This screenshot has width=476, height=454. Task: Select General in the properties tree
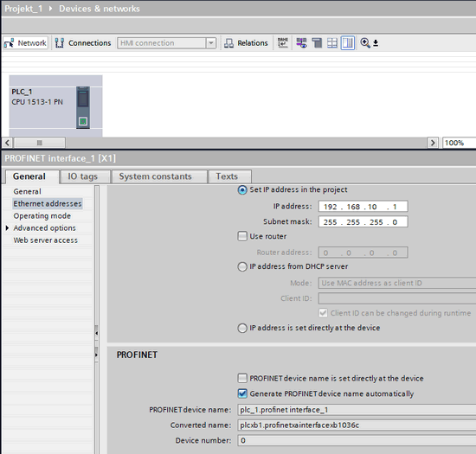(28, 192)
